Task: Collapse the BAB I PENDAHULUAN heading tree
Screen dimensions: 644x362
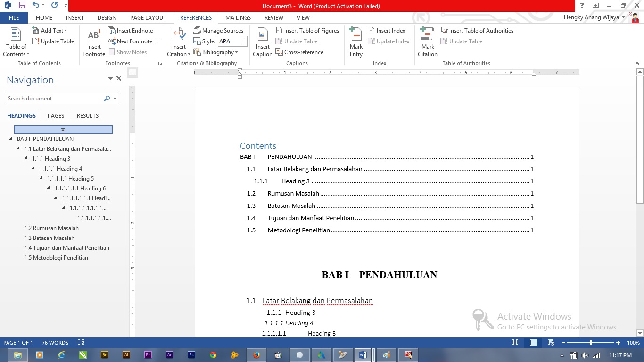Action: pos(10,139)
